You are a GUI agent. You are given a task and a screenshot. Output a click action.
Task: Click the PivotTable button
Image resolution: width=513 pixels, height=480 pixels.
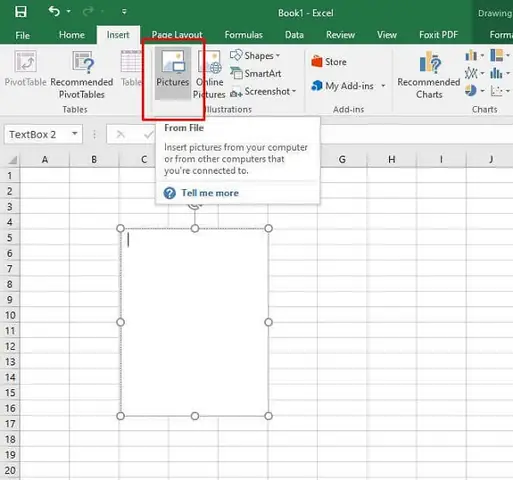pyautogui.click(x=25, y=68)
